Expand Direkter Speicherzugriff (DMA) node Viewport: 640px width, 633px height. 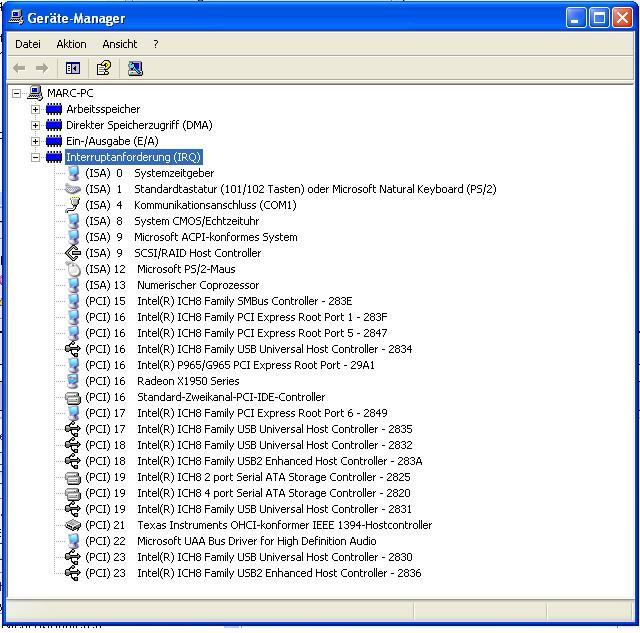(x=36, y=125)
